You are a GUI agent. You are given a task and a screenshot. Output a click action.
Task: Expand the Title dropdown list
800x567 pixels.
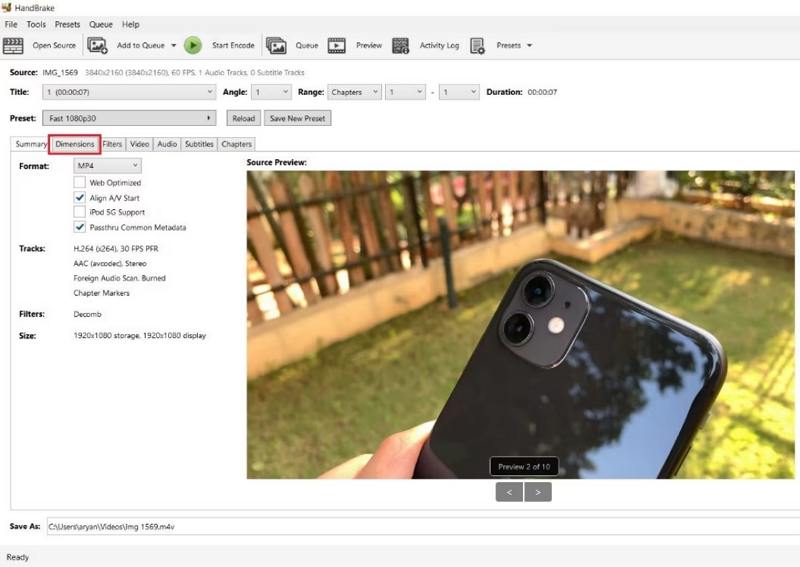point(129,92)
